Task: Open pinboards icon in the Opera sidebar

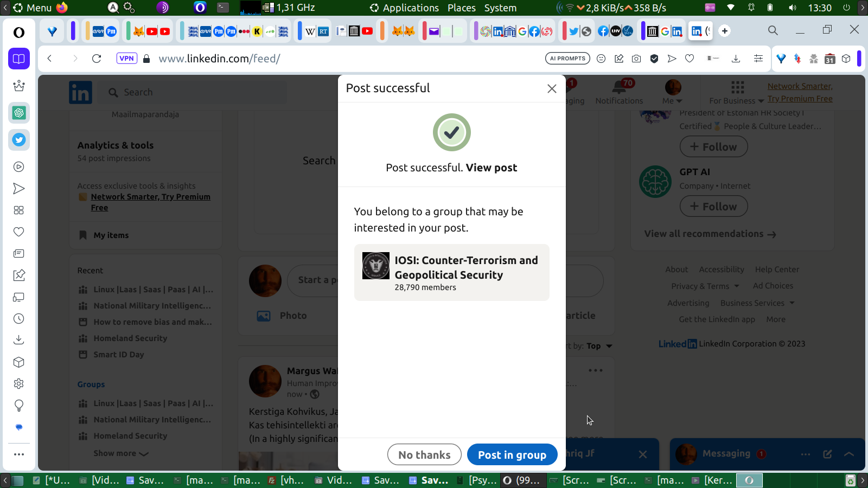Action: point(19,275)
